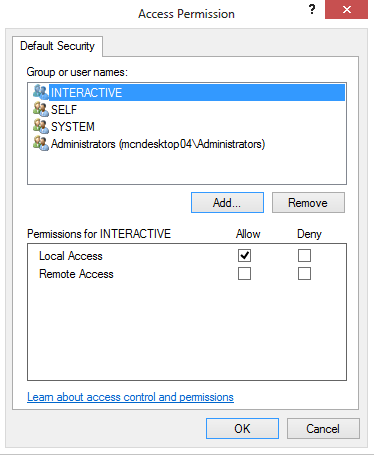
Task: Click the Administrators group icon
Action: tap(41, 144)
